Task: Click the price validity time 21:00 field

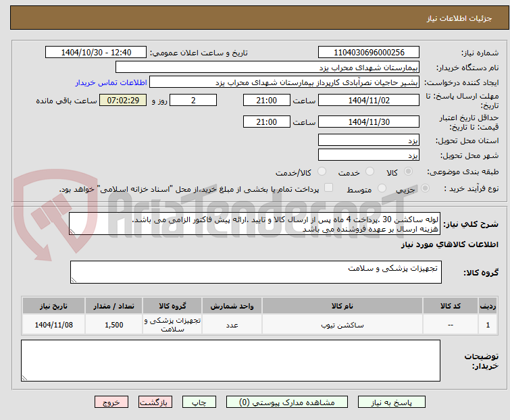Action: point(267,122)
